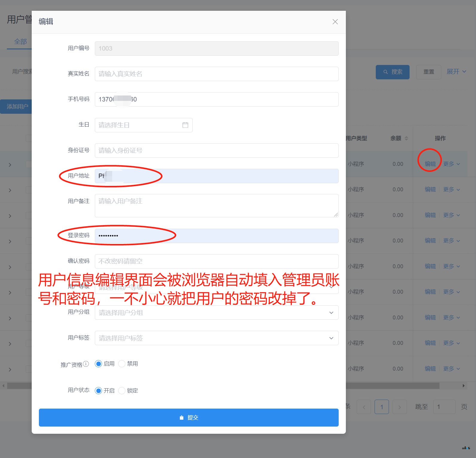Sort the 余额 column using the sort arrows

click(406, 138)
